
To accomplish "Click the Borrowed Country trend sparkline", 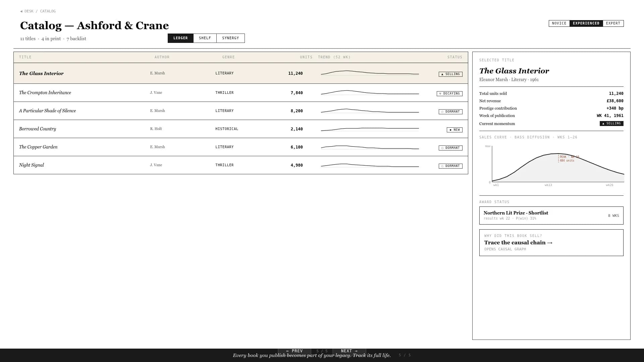I will (x=370, y=129).
